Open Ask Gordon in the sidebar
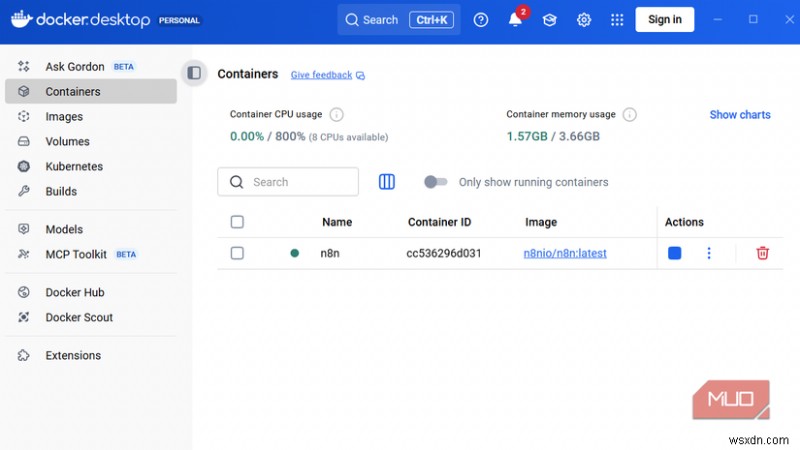Screen dimensions: 800x450 [91, 66]
